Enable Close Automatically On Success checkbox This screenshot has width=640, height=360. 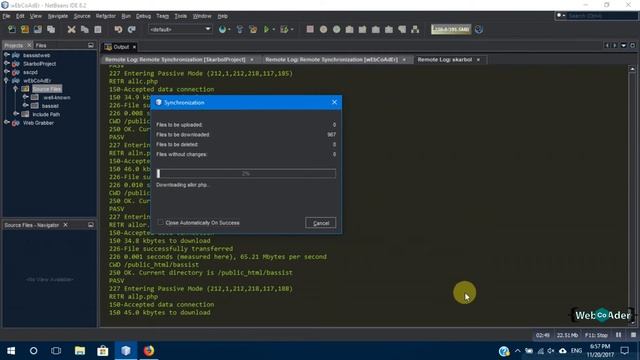160,222
